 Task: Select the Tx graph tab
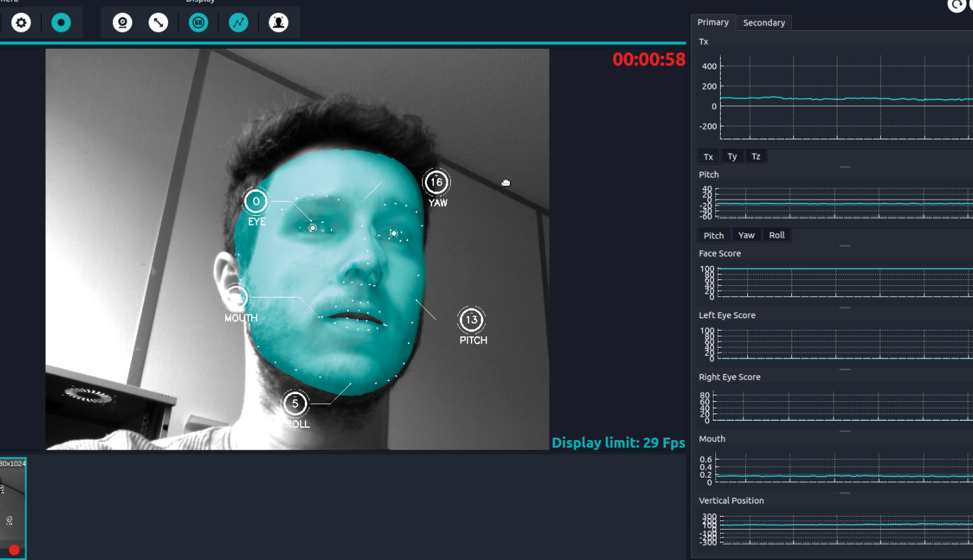pos(708,157)
